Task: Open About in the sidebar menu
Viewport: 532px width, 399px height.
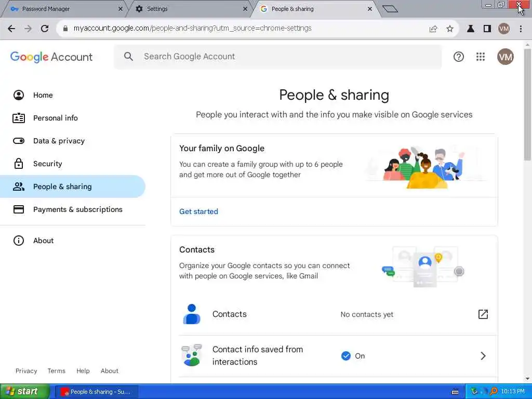Action: pyautogui.click(x=73, y=241)
